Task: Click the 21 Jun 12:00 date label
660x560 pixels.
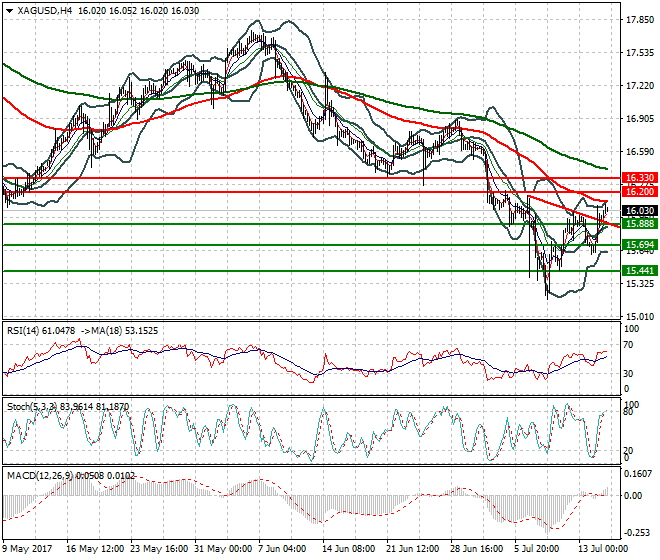Action: point(412,549)
